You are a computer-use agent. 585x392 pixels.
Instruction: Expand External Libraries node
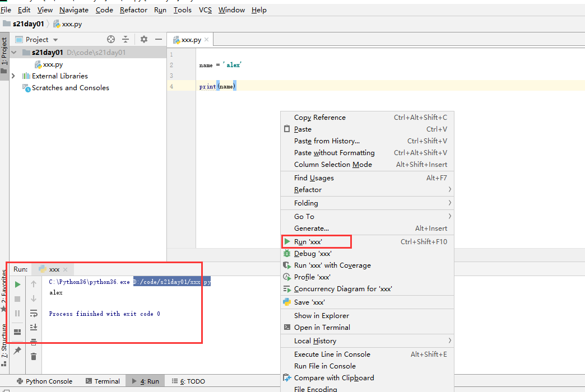13,76
